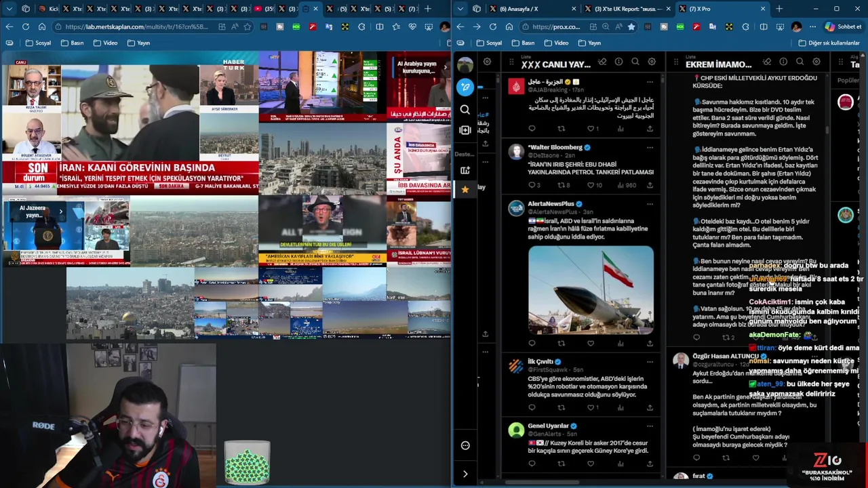Open AlertaNewsPlus profile name
868x488 pixels.
tap(551, 203)
